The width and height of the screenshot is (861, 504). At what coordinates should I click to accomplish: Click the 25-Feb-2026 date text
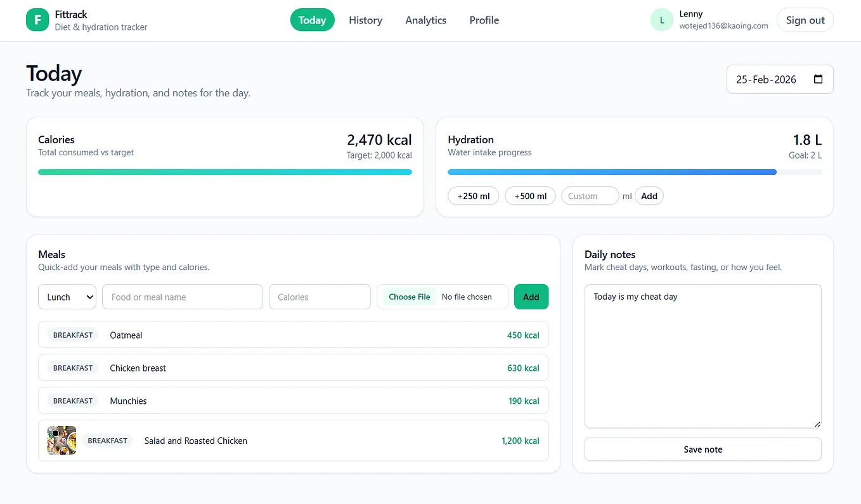coord(766,80)
